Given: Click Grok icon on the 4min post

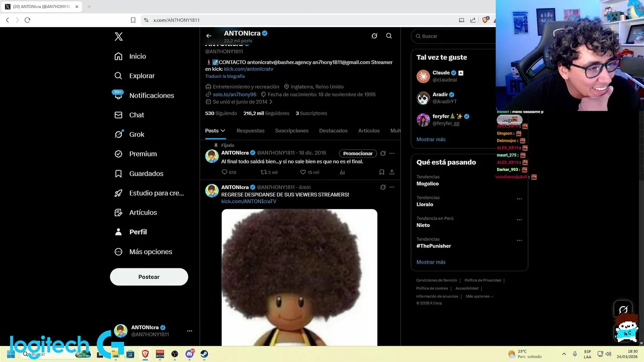Looking at the screenshot, I should coord(383,187).
